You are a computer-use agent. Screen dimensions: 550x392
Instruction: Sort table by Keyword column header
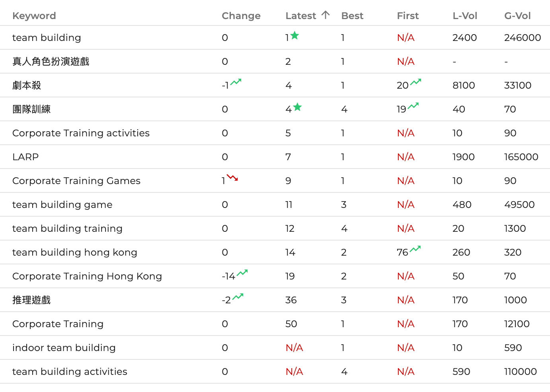34,16
